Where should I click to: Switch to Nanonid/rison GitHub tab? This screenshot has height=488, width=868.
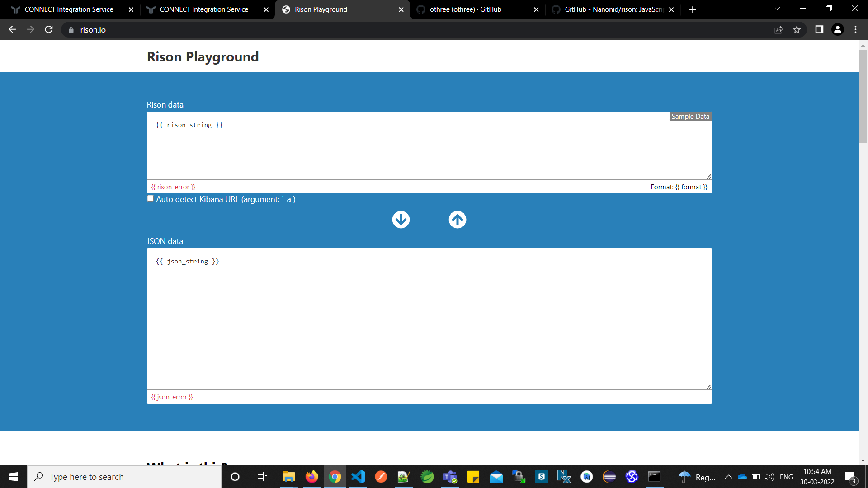[613, 9]
